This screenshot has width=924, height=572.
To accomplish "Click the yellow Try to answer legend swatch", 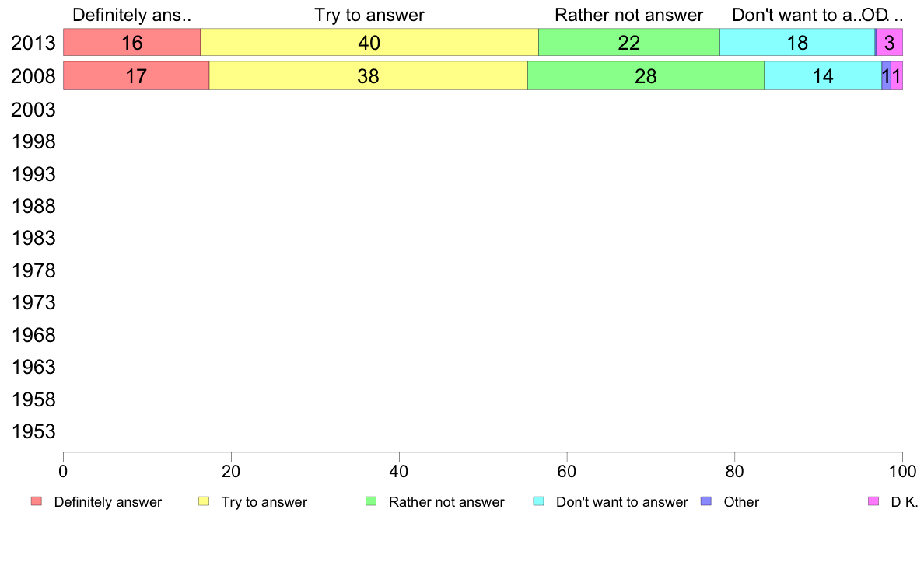I will (204, 501).
